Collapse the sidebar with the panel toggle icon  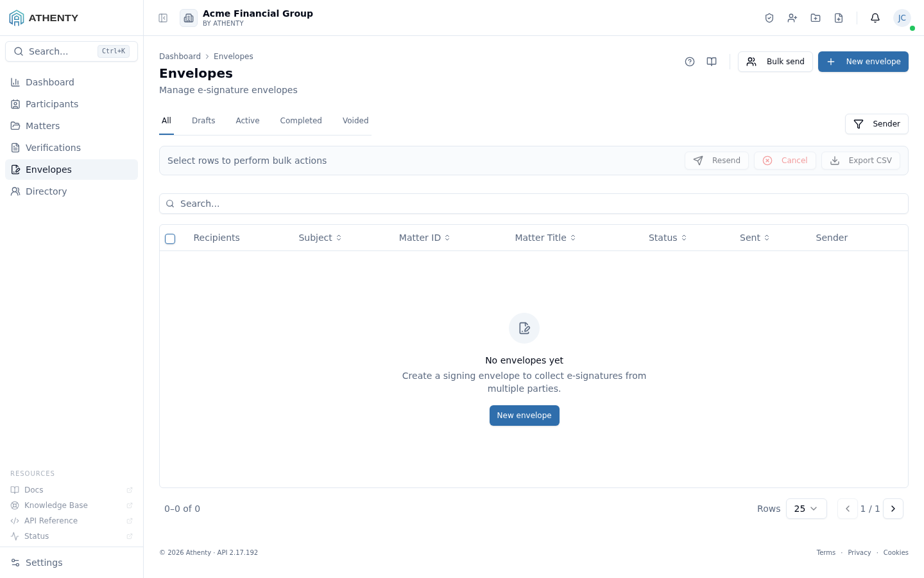point(163,18)
